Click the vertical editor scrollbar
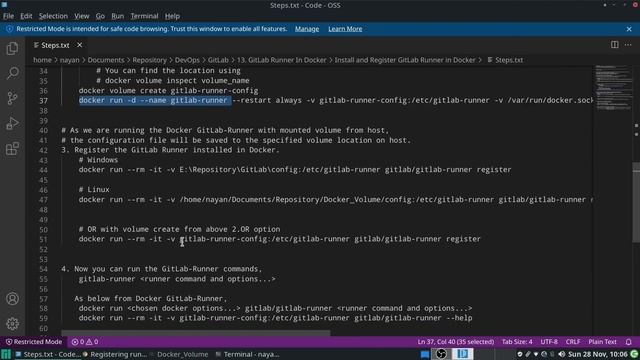640x360 pixels. point(636,201)
